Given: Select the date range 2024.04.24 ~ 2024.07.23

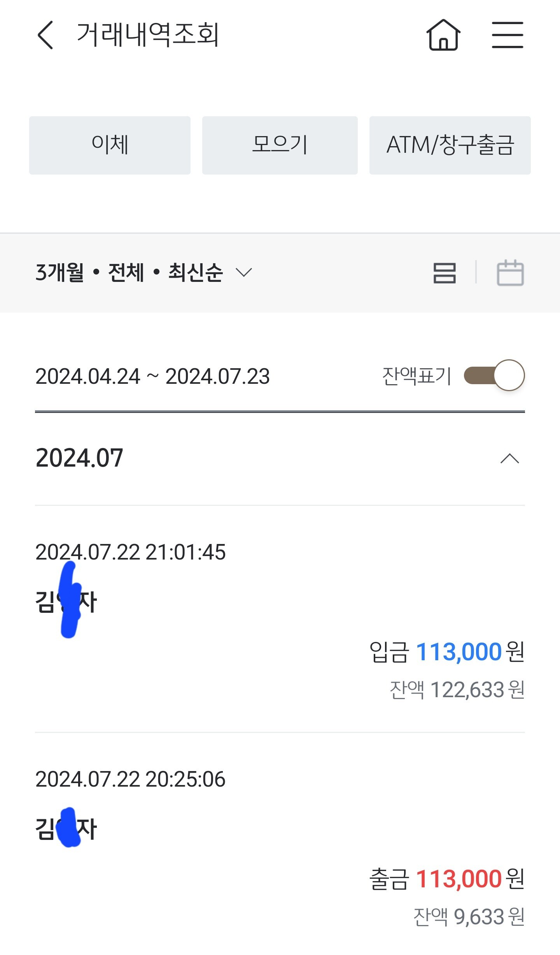Looking at the screenshot, I should coord(152,376).
